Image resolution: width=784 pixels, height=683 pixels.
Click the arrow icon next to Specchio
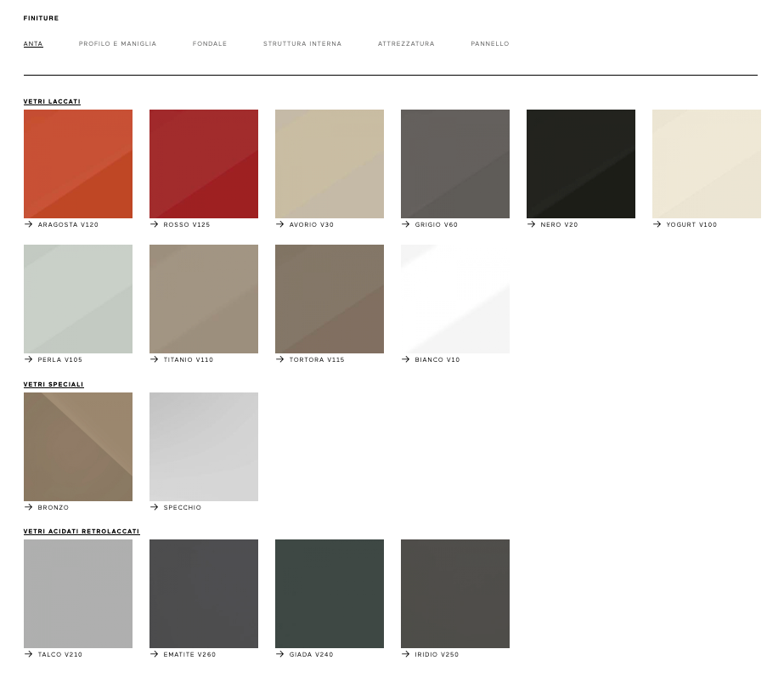click(155, 507)
